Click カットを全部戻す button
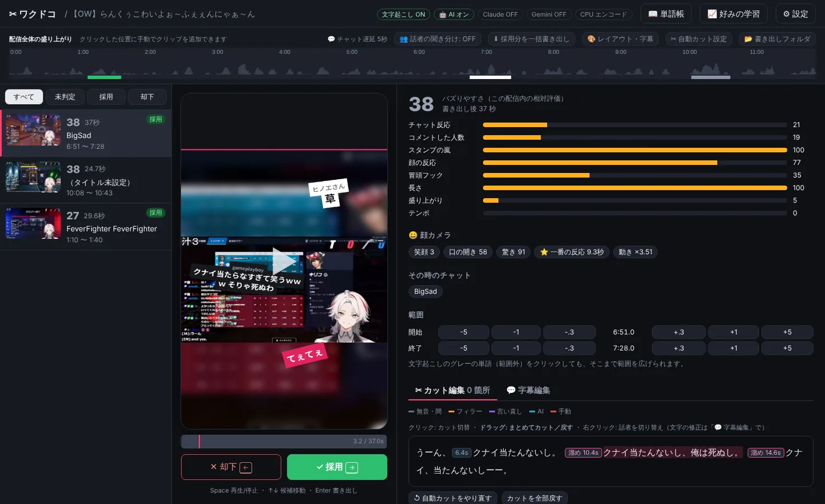This screenshot has height=504, width=825. [535, 498]
